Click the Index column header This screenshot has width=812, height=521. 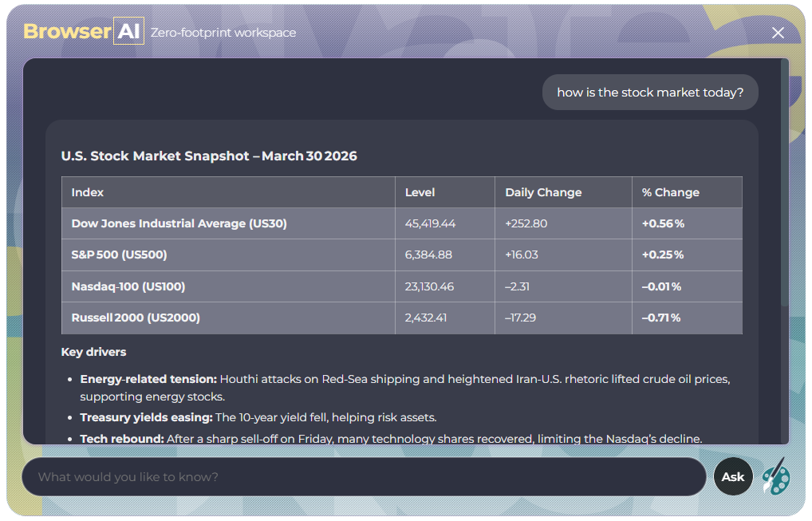coord(88,192)
